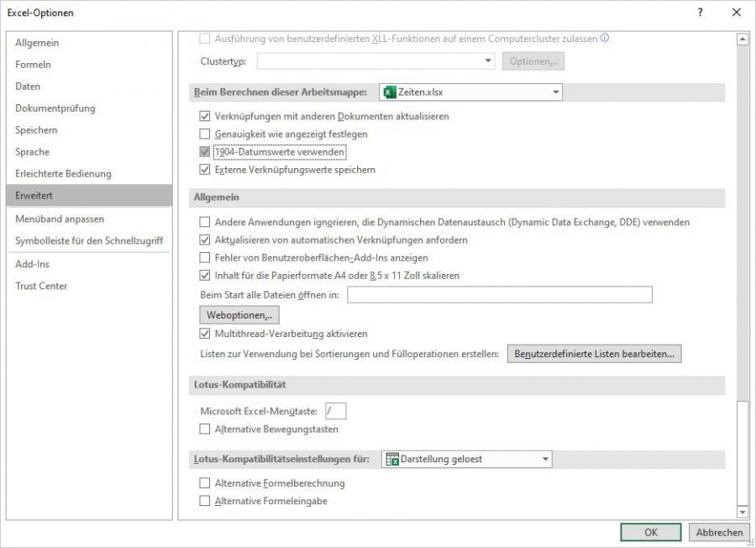Click the worksheet icon beside Darstellung geloest
This screenshot has height=548, width=756.
pyautogui.click(x=391, y=459)
